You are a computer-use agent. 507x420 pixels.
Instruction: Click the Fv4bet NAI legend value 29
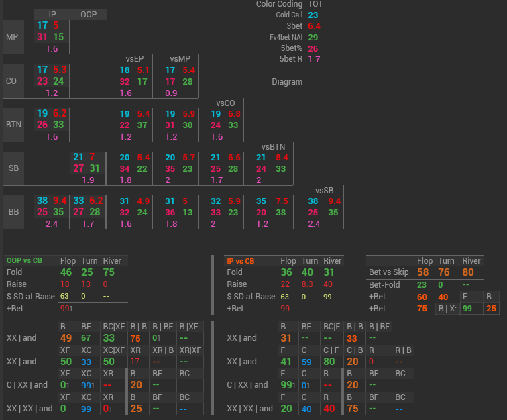tap(313, 37)
